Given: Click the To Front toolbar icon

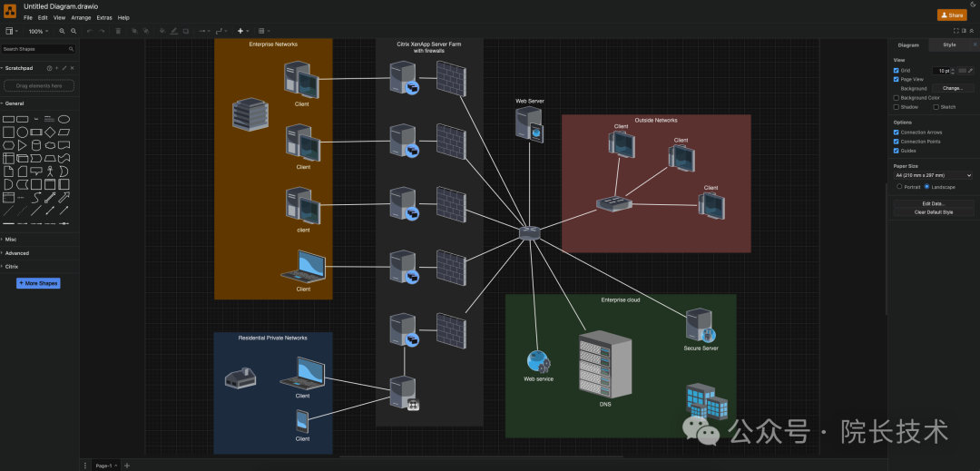Looking at the screenshot, I should pyautogui.click(x=134, y=31).
